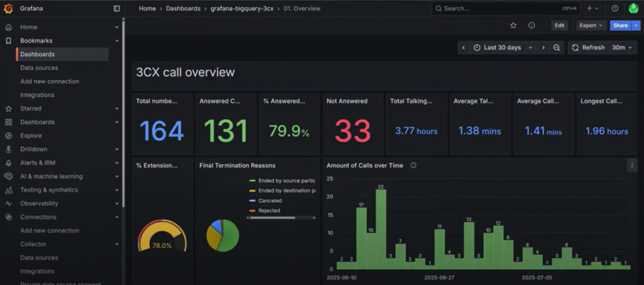Open dashboard insights info icon
This screenshot has height=285, width=644.
531,25
